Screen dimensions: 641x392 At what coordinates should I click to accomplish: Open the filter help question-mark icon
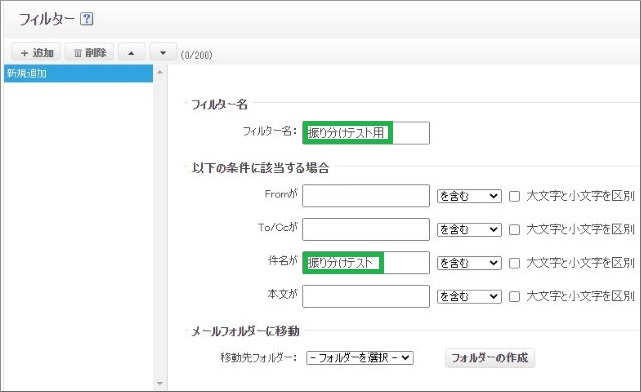[x=86, y=19]
